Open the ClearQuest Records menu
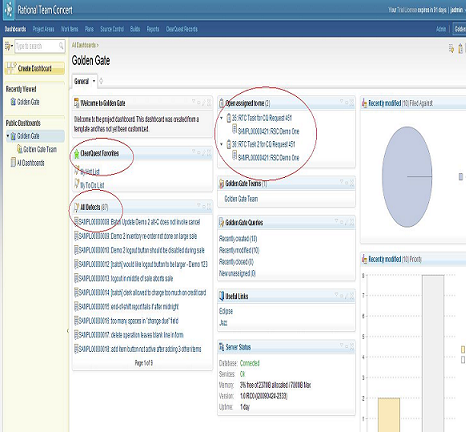 (182, 29)
